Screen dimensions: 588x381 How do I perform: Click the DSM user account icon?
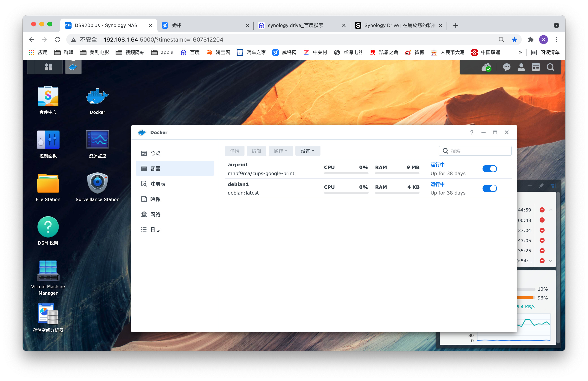click(x=521, y=67)
